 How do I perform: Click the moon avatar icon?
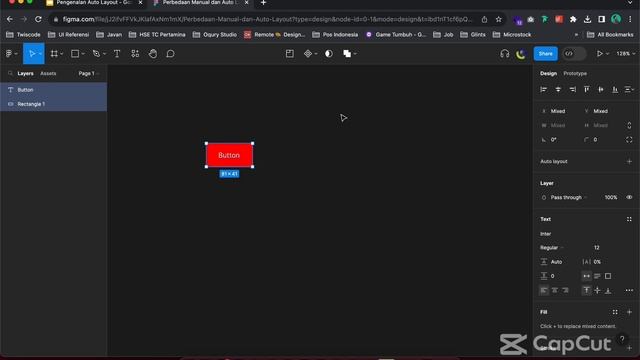(x=521, y=53)
